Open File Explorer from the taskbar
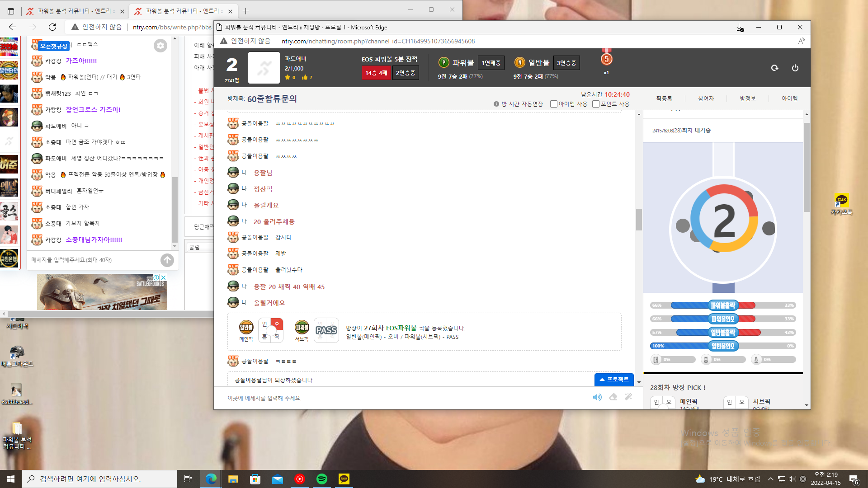The image size is (868, 488). (x=233, y=479)
